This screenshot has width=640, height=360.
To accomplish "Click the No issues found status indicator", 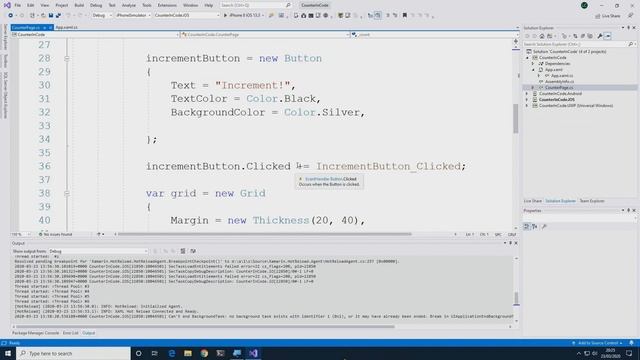I will [x=55, y=235].
